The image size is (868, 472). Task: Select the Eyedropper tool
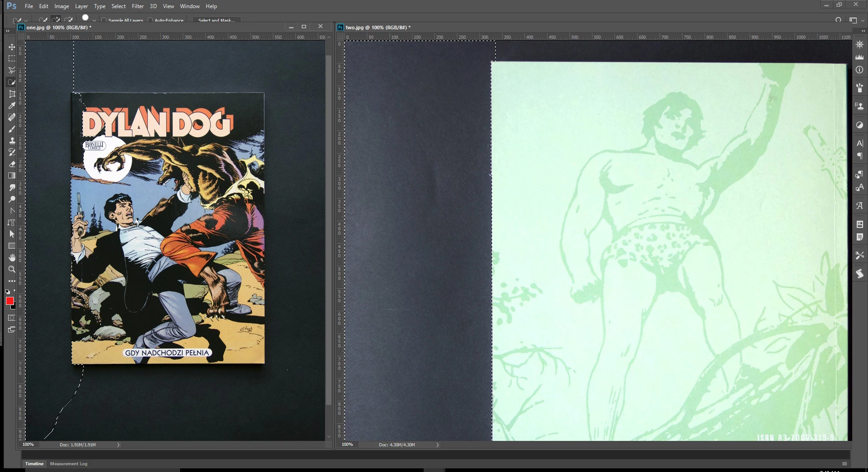coord(12,105)
